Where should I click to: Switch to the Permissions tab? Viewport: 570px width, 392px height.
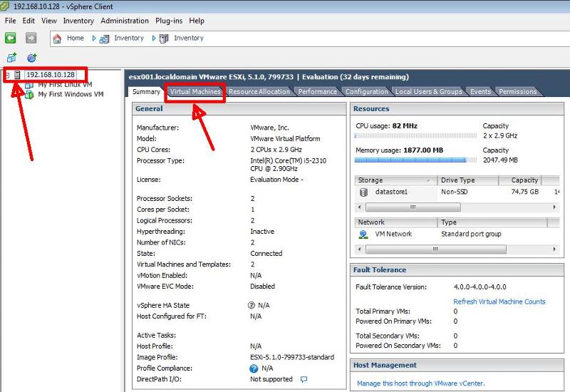pyautogui.click(x=518, y=92)
